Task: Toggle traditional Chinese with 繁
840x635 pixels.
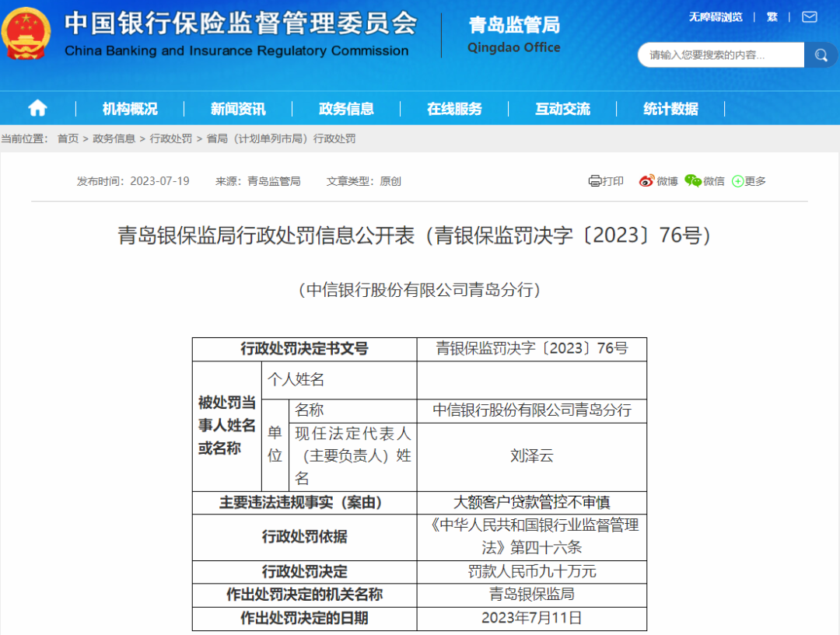Action: click(772, 16)
